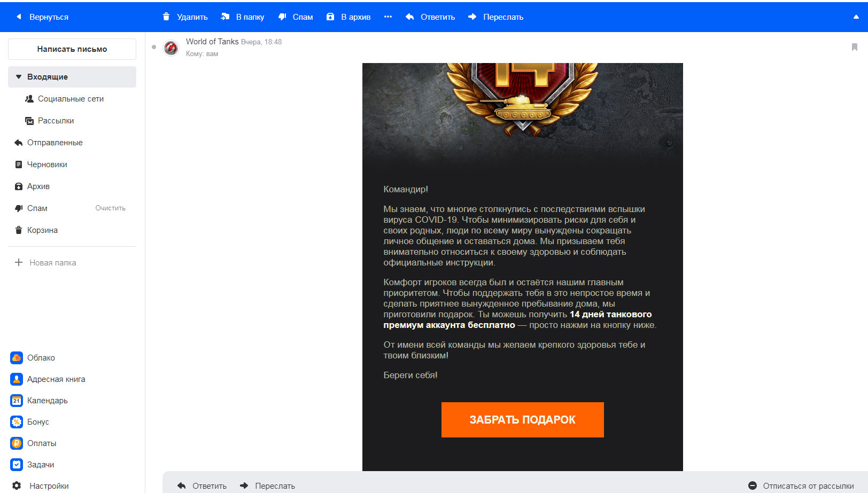This screenshot has height=493, width=868.
Task: Click the Рассылки envelope icon
Action: 29,121
